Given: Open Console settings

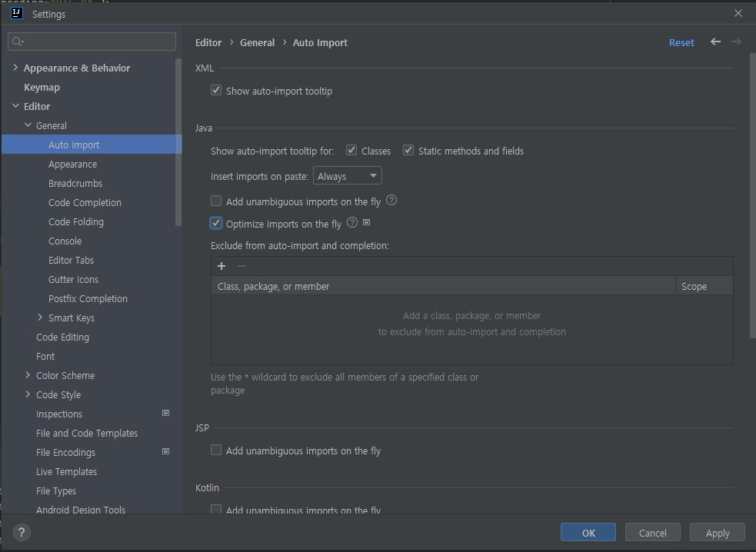Looking at the screenshot, I should [x=65, y=241].
